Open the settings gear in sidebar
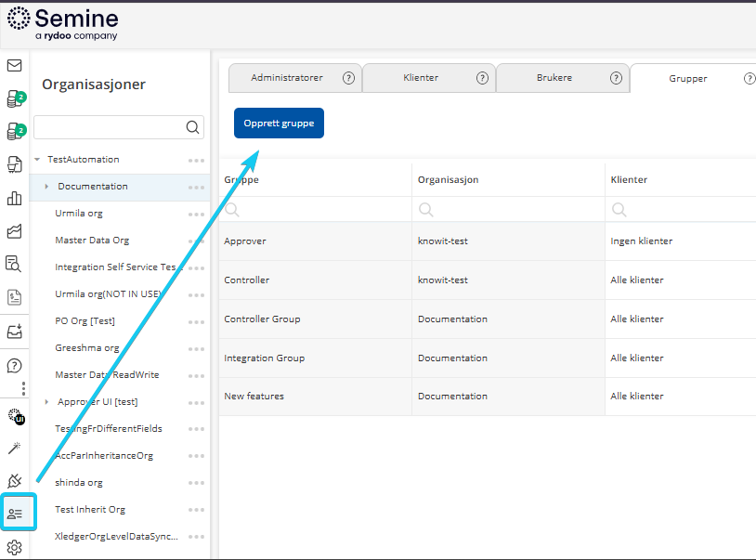Viewport: 756px width, 560px height. [x=14, y=547]
